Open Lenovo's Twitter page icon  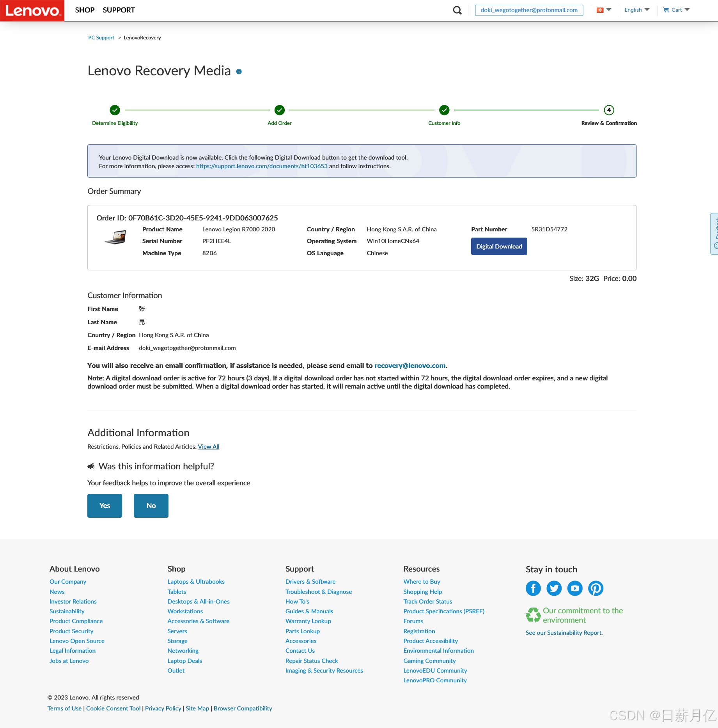[x=554, y=588]
